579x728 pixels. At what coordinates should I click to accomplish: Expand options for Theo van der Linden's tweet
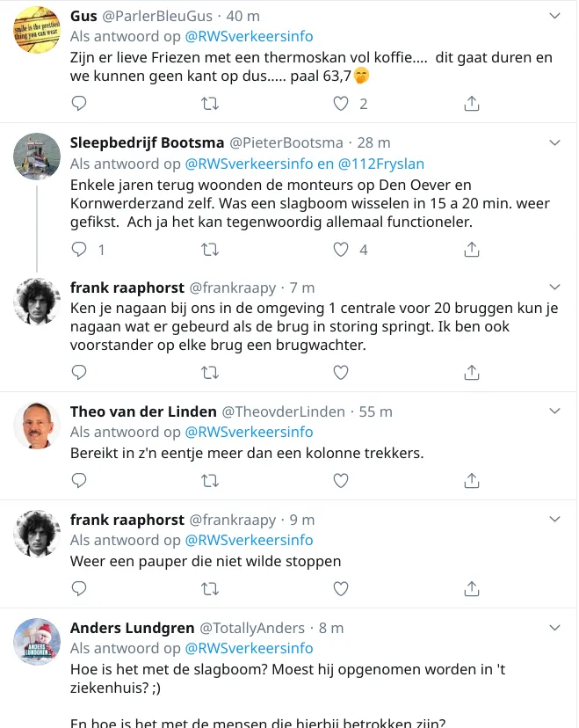tap(554, 409)
